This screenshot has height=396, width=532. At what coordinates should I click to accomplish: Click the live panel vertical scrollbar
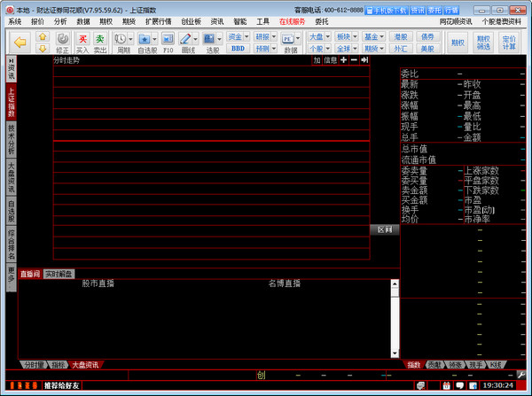(x=395, y=319)
